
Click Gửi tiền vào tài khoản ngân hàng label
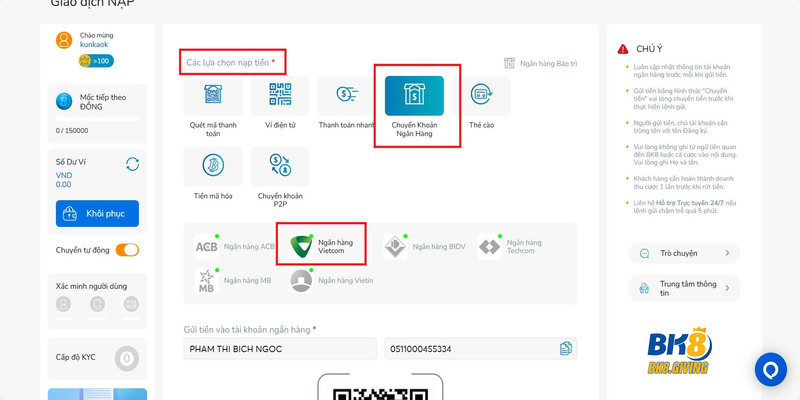click(249, 330)
